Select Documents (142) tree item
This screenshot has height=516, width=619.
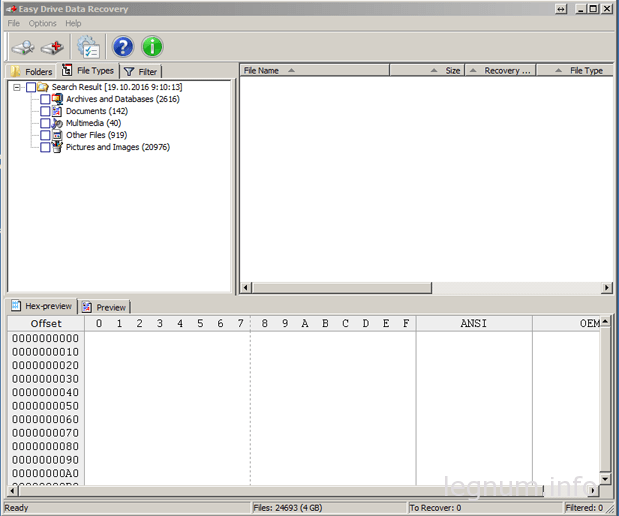pos(97,111)
